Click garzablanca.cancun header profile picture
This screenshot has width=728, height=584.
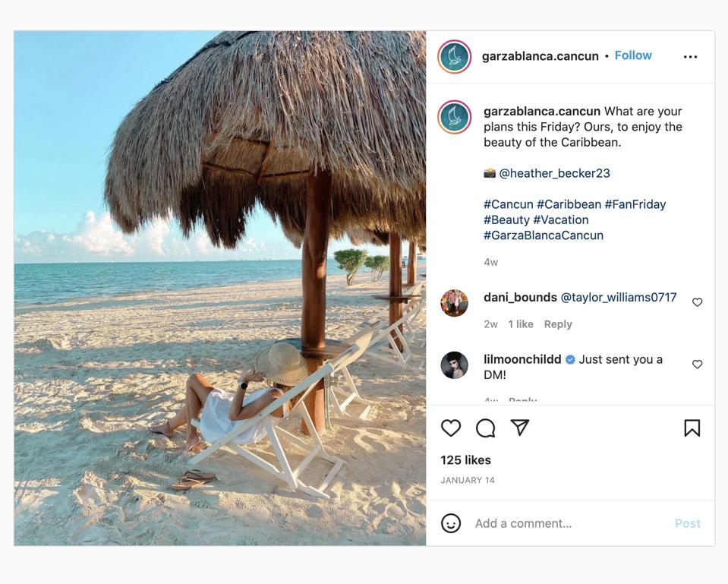[x=455, y=57]
